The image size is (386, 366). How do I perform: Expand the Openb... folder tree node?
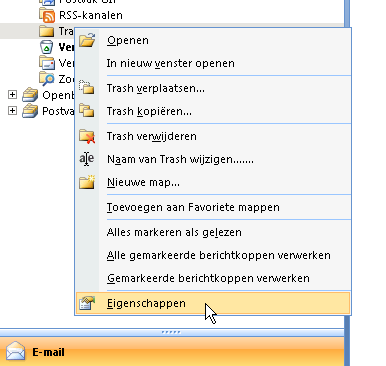coord(12,95)
